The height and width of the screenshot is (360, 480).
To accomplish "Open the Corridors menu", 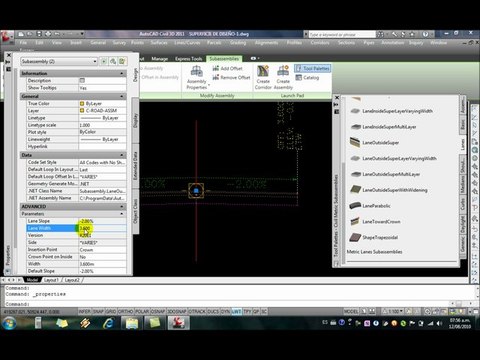I will [320, 43].
